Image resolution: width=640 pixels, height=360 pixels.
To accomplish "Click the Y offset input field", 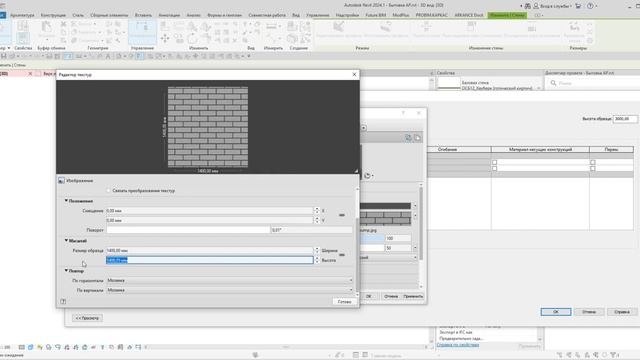I will coord(209,220).
